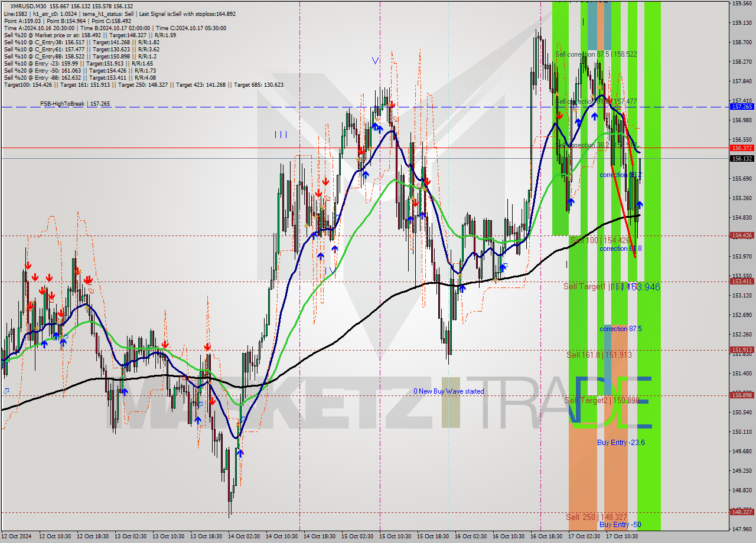Select the blue 'correction 87.5' label
The height and width of the screenshot is (543, 756).
point(621,329)
